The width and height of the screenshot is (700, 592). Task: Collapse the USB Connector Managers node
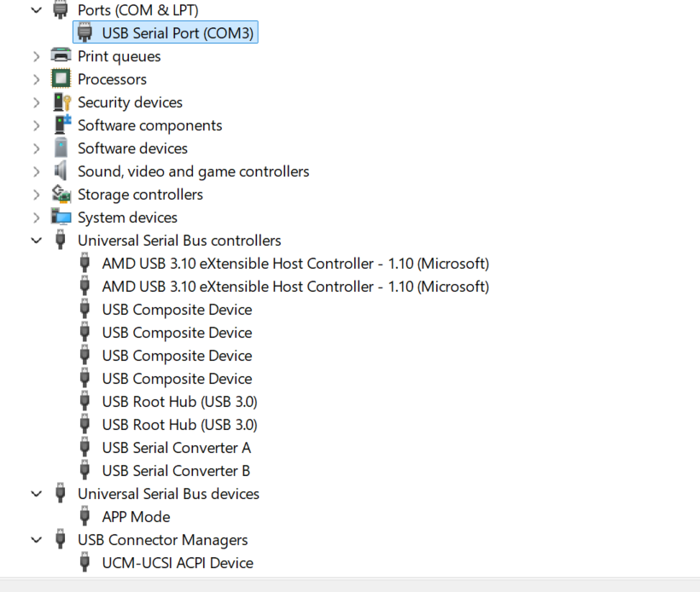coord(36,540)
